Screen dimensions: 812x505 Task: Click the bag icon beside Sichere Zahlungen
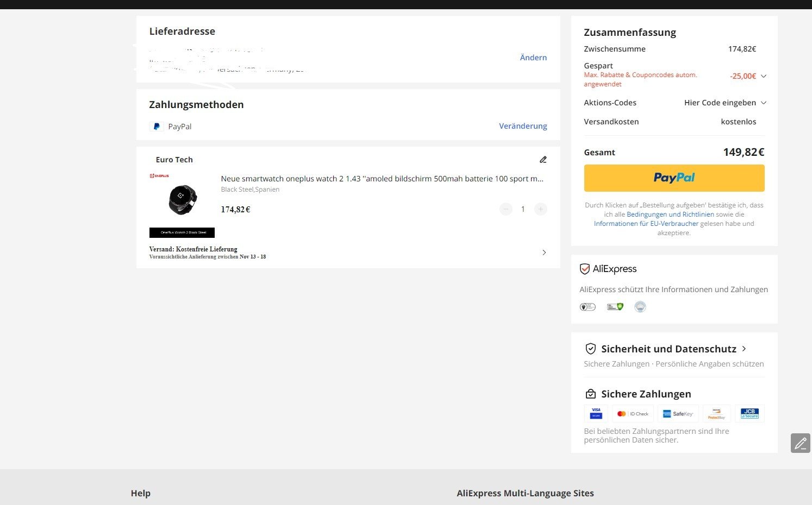pyautogui.click(x=590, y=394)
